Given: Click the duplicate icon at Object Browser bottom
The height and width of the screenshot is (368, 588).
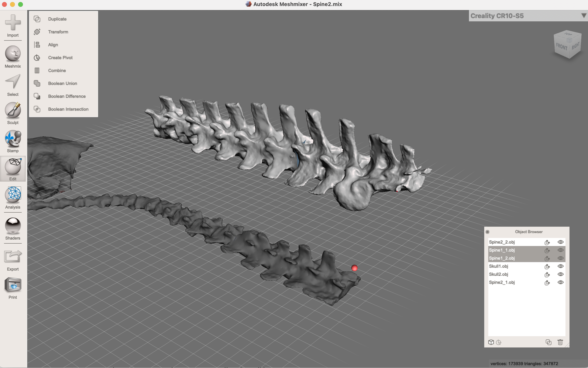Looking at the screenshot, I should pos(548,342).
